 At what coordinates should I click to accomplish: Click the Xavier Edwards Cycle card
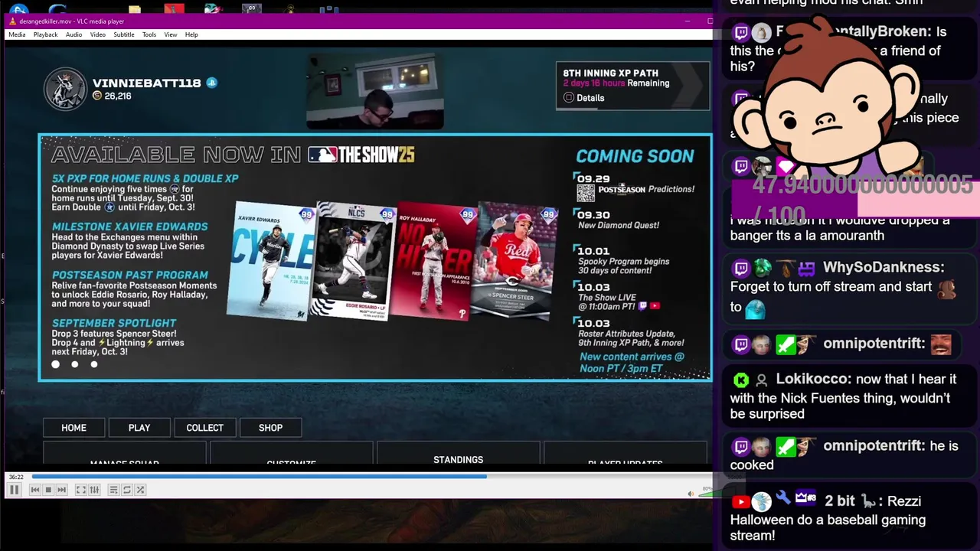(x=270, y=260)
